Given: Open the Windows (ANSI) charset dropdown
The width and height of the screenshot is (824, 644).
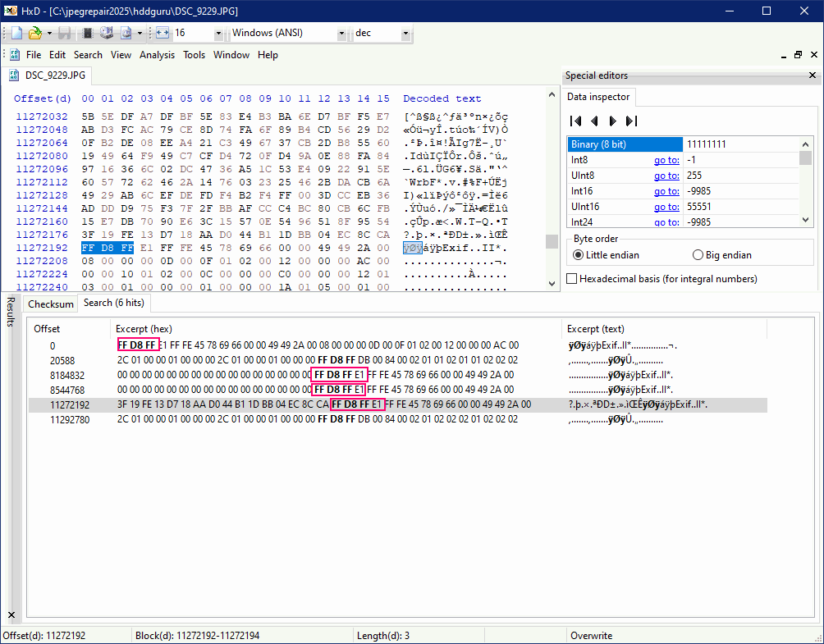Looking at the screenshot, I should (341, 34).
